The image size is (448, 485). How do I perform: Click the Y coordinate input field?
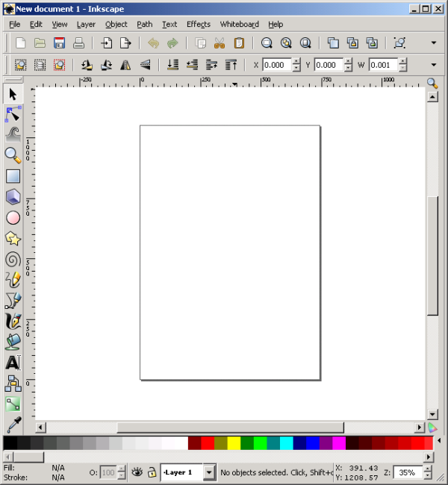point(329,65)
